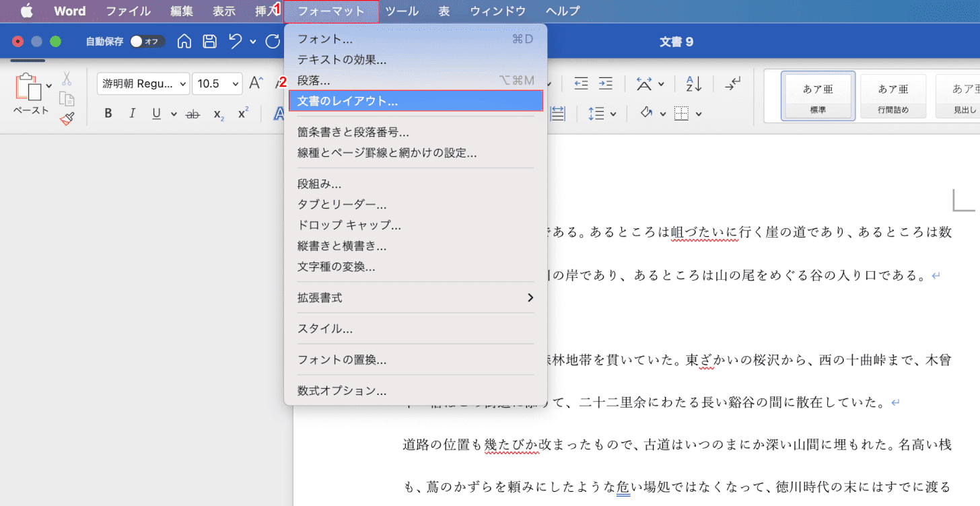Open the 編集 menu

pyautogui.click(x=182, y=11)
